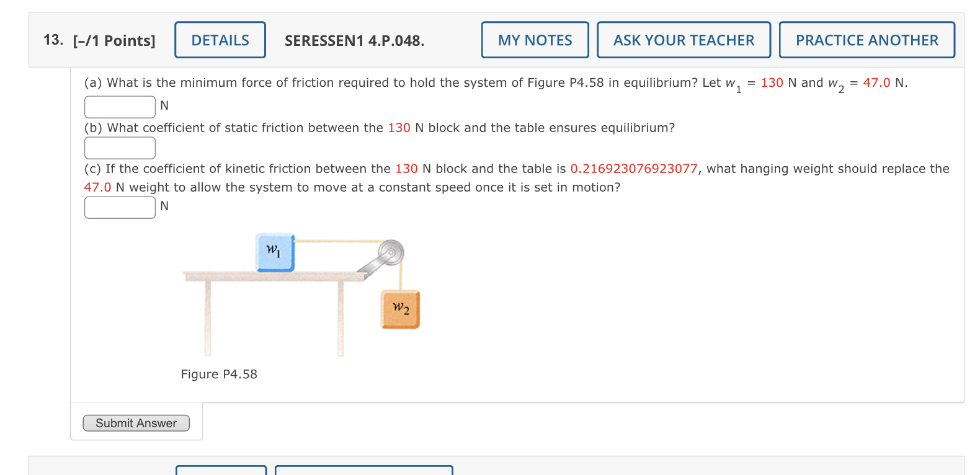Click the partially visible button below Submit Answer

(x=221, y=471)
